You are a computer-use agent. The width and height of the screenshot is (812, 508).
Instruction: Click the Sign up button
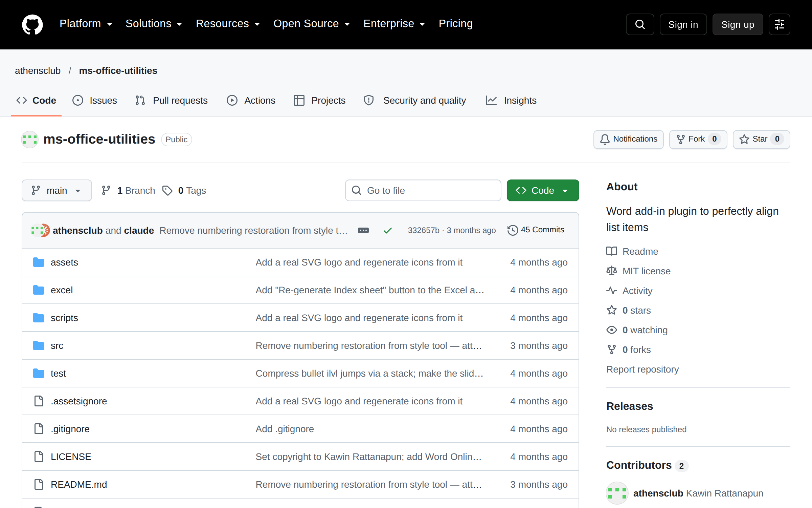(738, 24)
